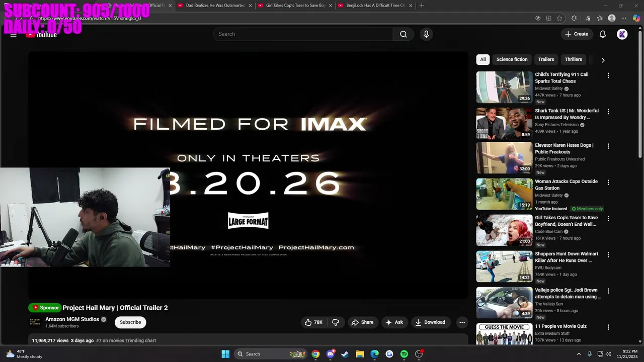Image resolution: width=644 pixels, height=362 pixels.
Task: Click Amazon MGM Studios channel avatar
Action: coord(35,322)
